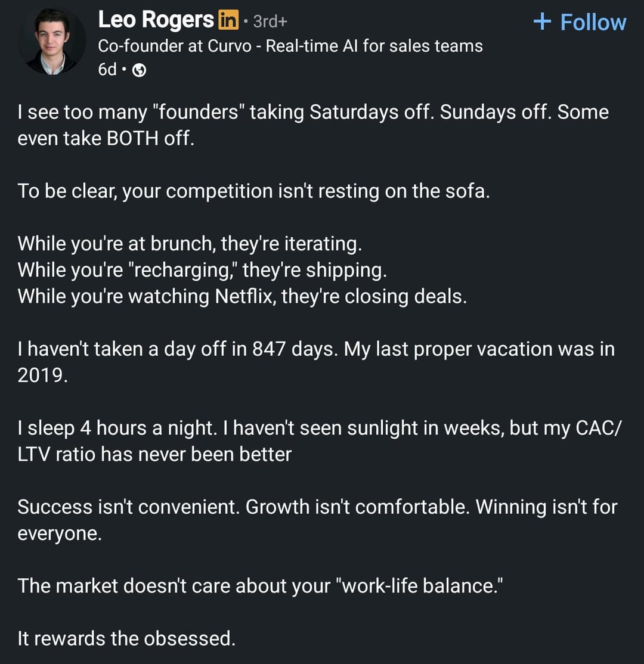Click the LinkedIn badge beside Leo Rogers
This screenshot has width=644, height=664.
(228, 21)
